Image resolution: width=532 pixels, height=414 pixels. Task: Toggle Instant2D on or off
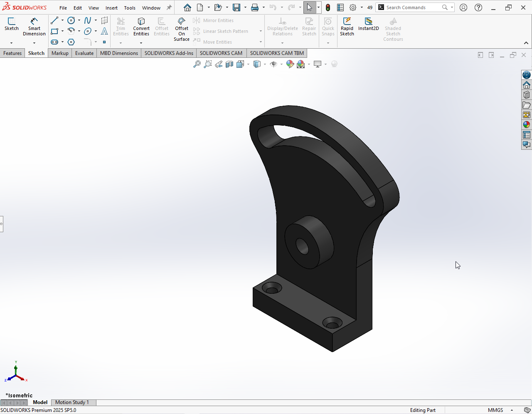(368, 24)
